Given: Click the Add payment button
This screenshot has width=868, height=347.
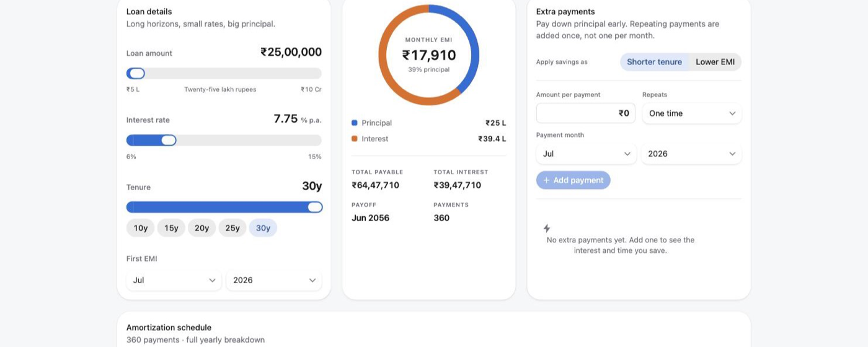Looking at the screenshot, I should 573,180.
